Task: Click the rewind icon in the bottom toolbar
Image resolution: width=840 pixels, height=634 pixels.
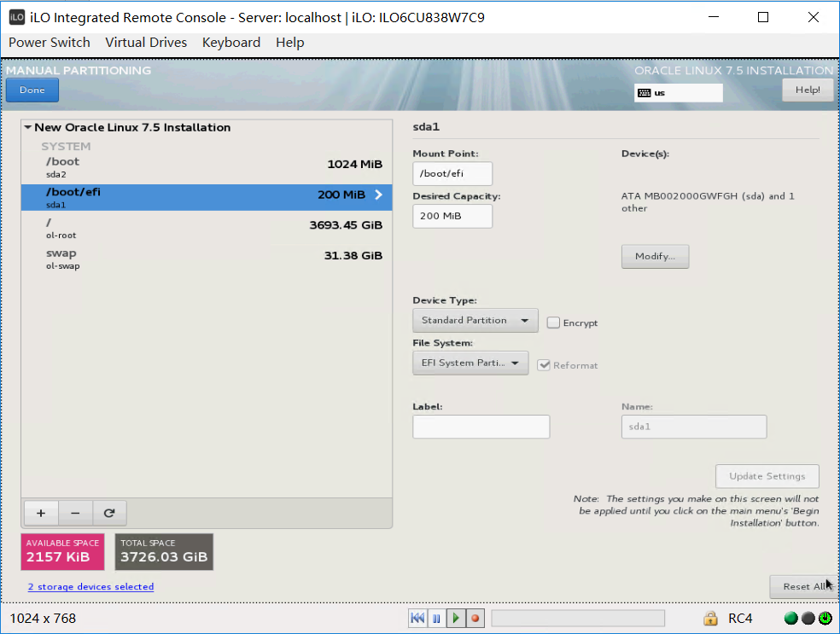Action: [417, 618]
